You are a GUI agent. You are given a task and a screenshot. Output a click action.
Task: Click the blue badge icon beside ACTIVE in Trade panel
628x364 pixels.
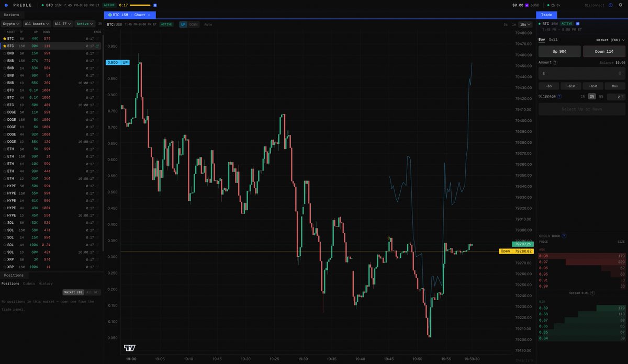[578, 24]
